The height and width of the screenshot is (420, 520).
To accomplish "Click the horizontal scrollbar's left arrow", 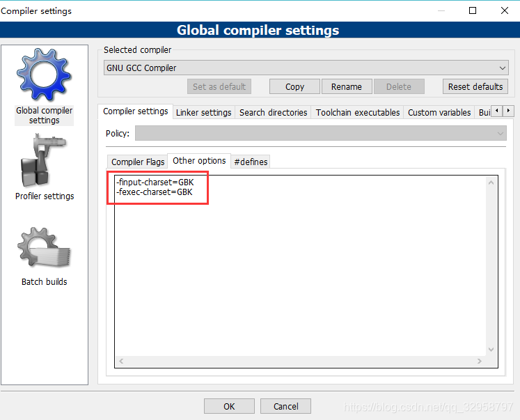I will coord(121,361).
